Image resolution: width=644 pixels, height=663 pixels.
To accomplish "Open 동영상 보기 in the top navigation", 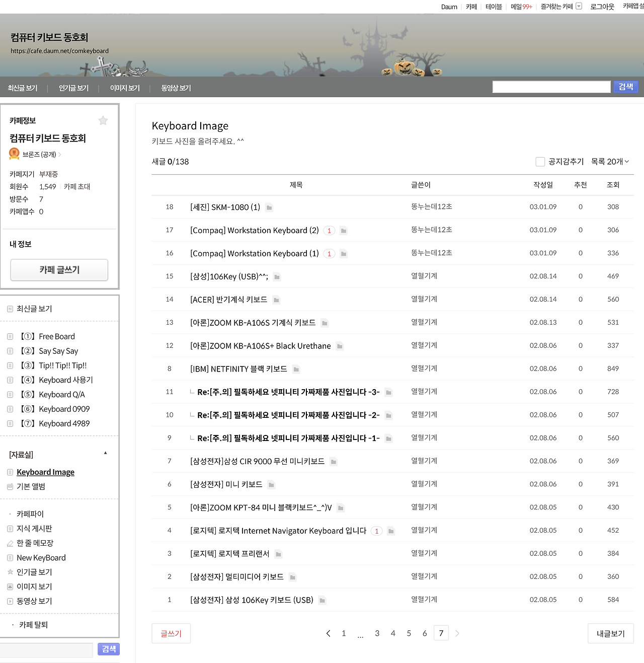I will 176,88.
